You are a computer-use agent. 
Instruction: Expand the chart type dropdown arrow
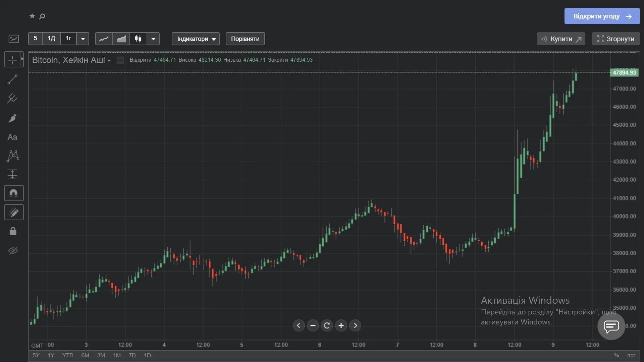pyautogui.click(x=153, y=39)
